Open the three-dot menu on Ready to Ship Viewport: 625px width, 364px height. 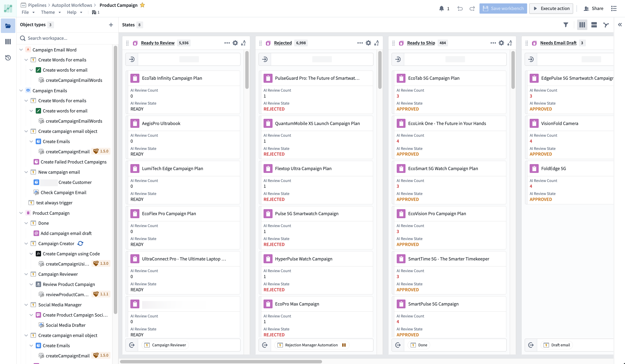[x=493, y=43]
